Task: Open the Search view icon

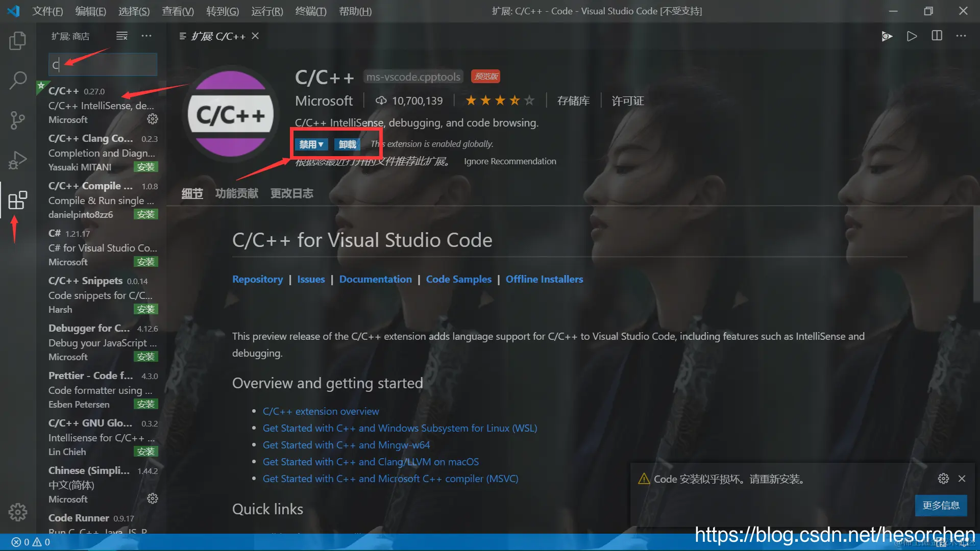Action: click(17, 80)
